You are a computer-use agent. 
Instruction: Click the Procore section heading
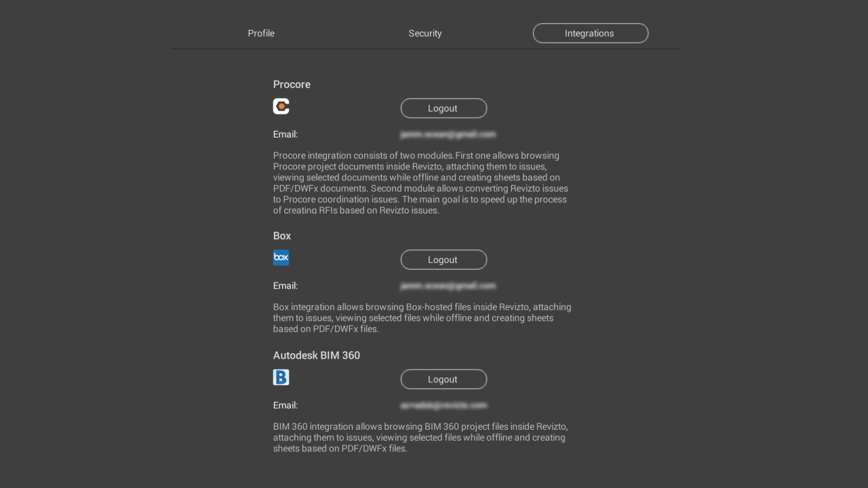292,85
